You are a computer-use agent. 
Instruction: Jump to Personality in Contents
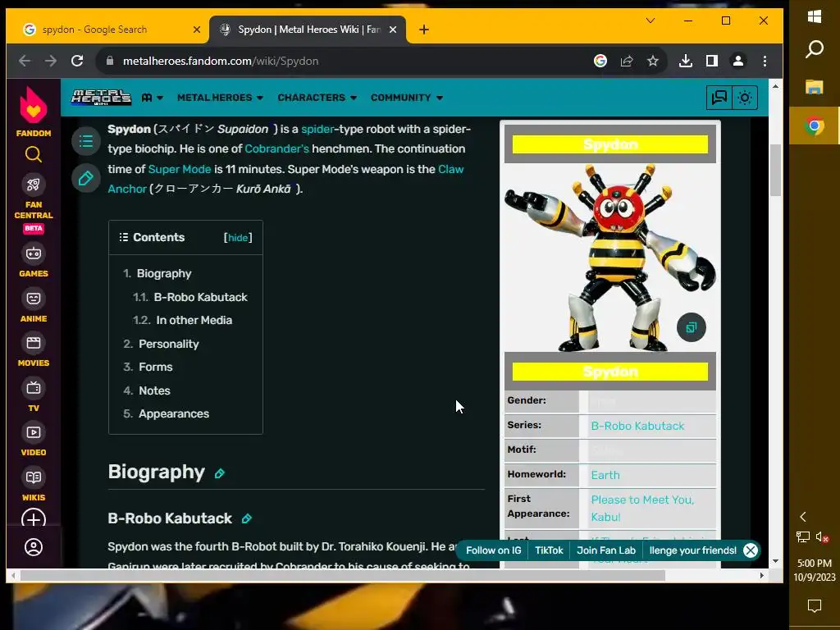169,344
